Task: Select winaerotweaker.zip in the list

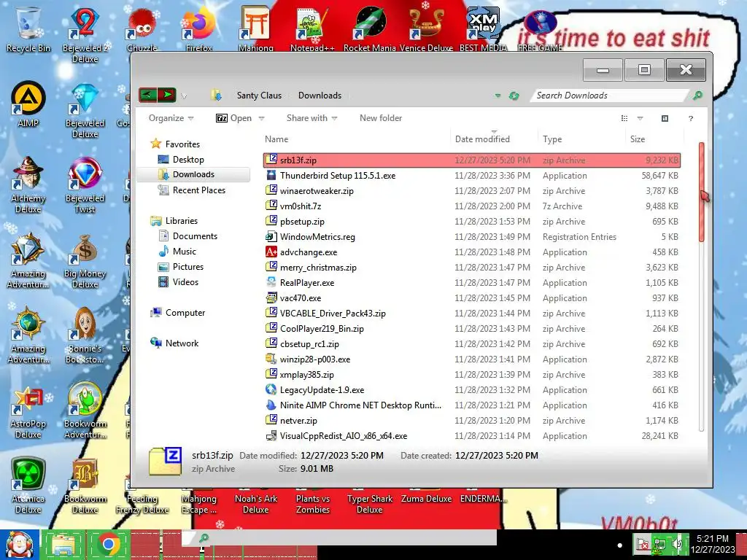Action: [x=472, y=191]
